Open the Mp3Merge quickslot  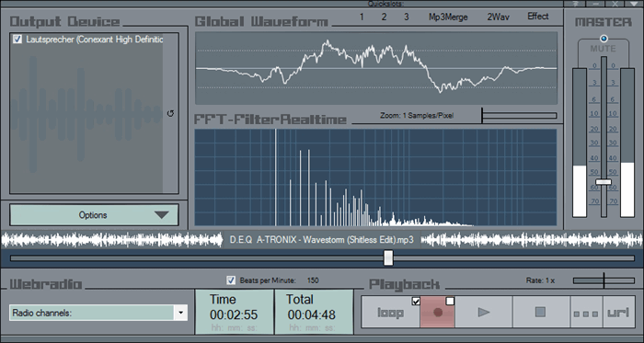tap(448, 17)
